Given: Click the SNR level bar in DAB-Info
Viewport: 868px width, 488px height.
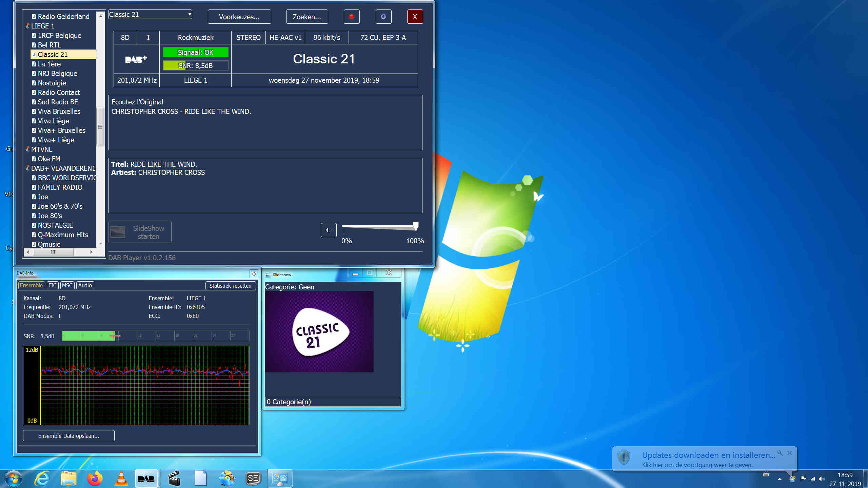Looking at the screenshot, I should [x=156, y=336].
